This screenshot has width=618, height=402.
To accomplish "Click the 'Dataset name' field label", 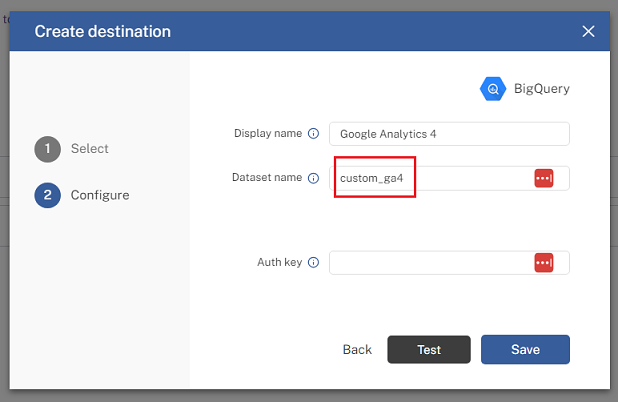I will [267, 178].
